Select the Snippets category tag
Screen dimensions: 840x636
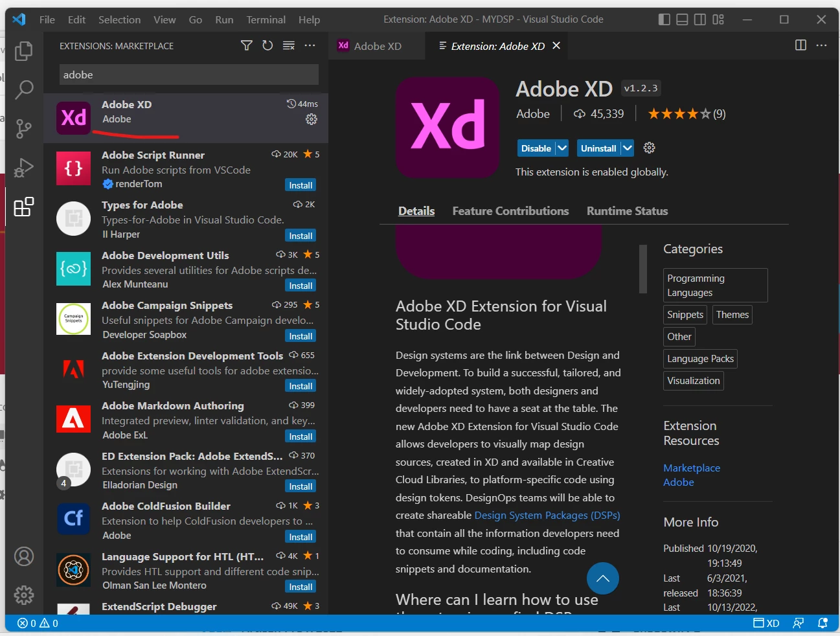685,315
